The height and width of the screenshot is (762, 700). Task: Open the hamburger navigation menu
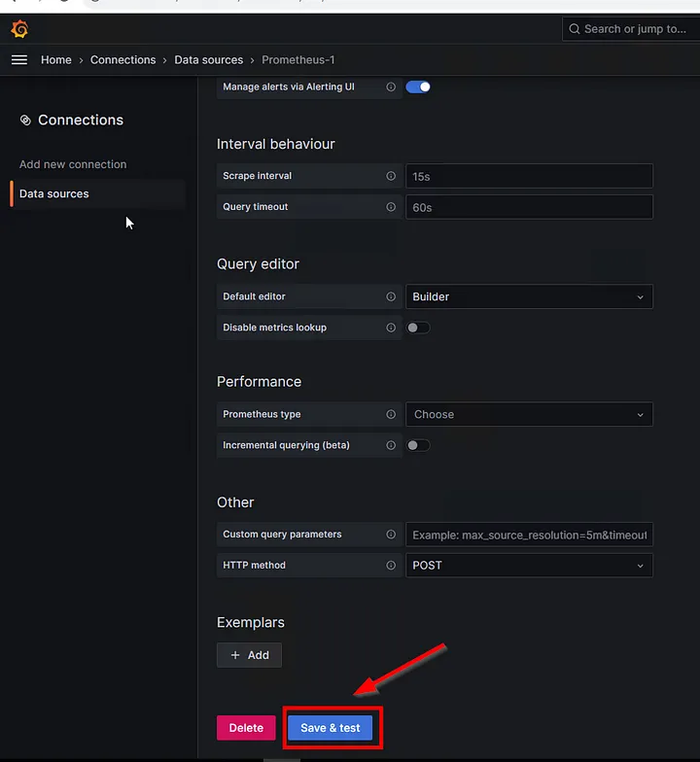19,59
